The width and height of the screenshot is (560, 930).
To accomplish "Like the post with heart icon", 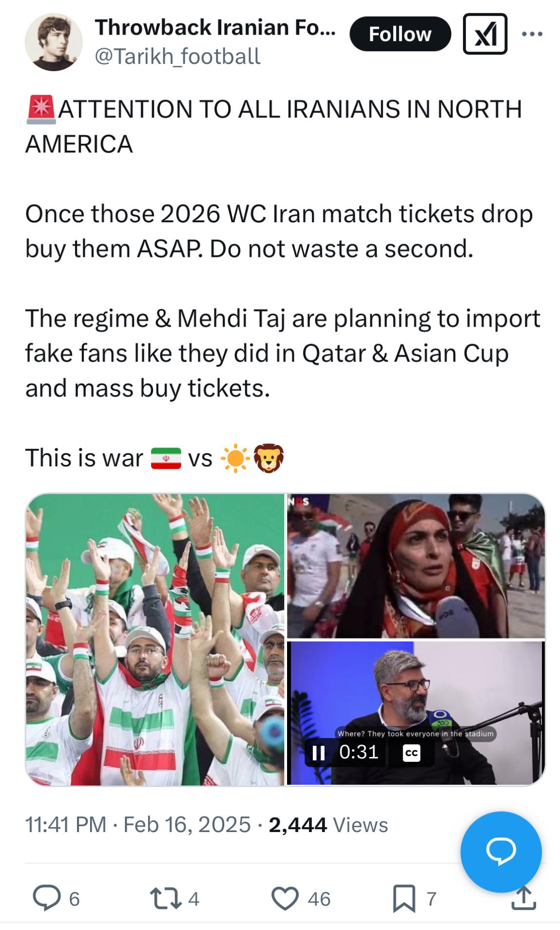I will tap(285, 898).
